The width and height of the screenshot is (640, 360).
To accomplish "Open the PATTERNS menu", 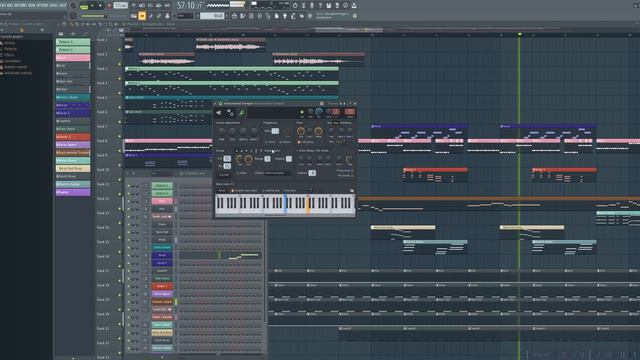I will [x=20, y=5].
